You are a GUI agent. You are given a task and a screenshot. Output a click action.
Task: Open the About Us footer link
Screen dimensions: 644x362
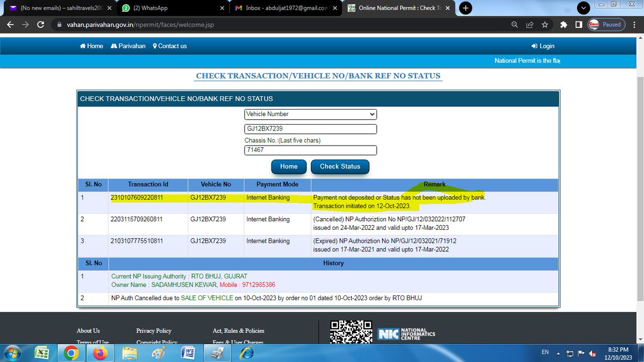(88, 331)
